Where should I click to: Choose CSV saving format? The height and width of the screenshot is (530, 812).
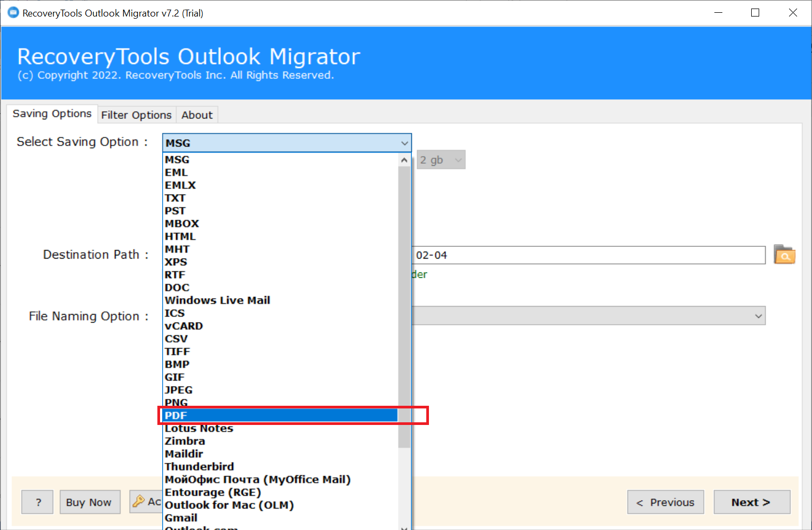pos(280,339)
